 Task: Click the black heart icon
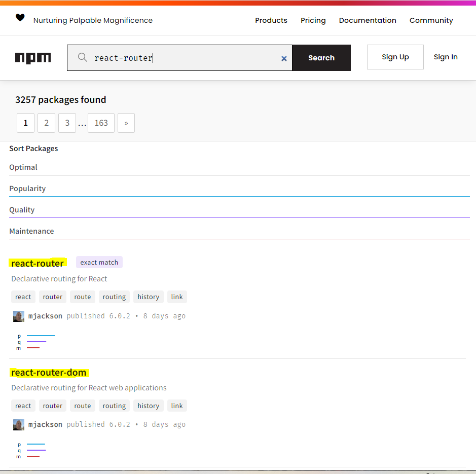point(20,18)
